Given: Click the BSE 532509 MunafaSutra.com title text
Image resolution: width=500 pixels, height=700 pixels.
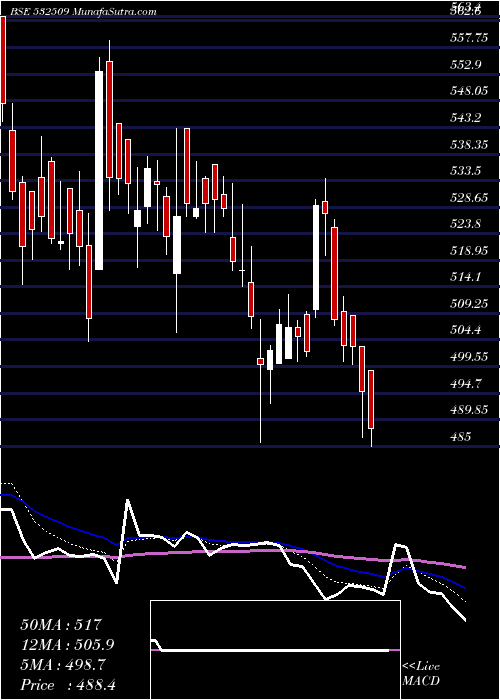Looking at the screenshot, I should pyautogui.click(x=81, y=12).
